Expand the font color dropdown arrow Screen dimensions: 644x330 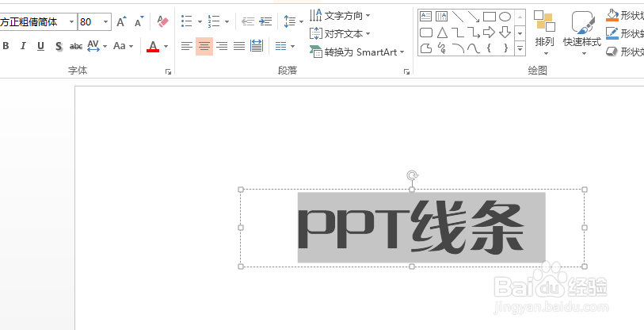pos(166,46)
